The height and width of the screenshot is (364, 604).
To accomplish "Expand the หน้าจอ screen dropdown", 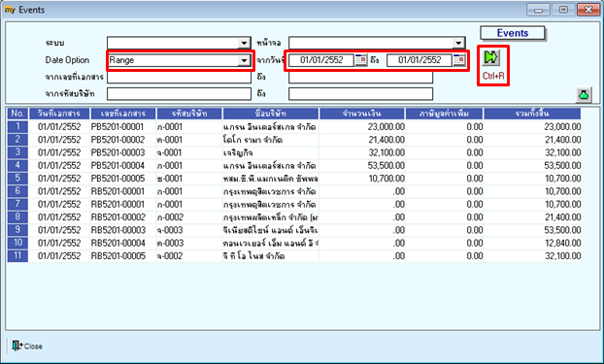I will point(458,43).
